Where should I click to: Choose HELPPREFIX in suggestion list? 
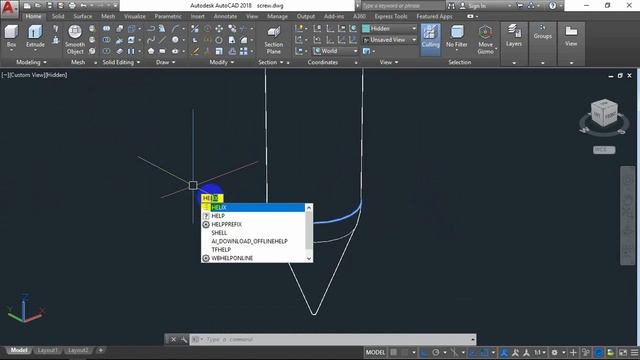click(x=253, y=224)
